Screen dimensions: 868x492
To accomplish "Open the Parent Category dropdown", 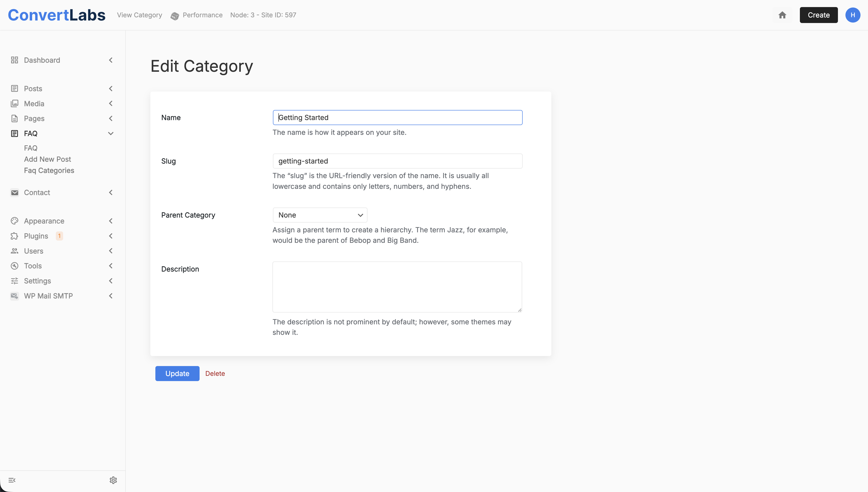I will click(320, 215).
